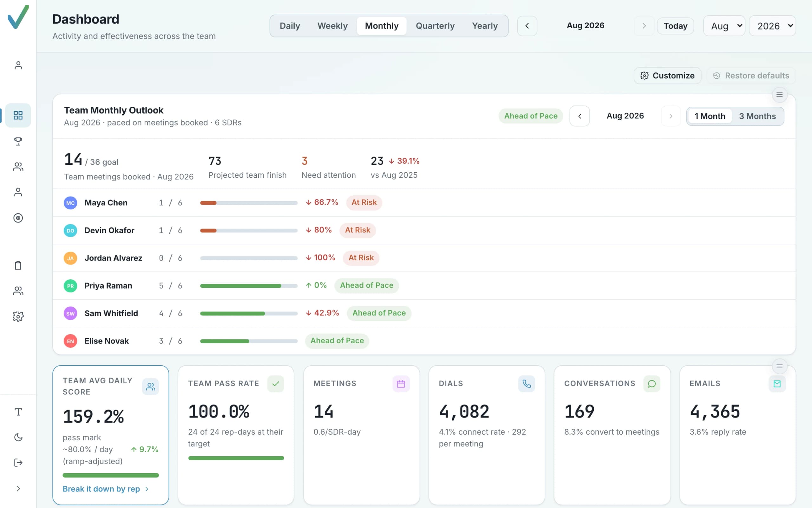Click the stats cards row drag handle
The width and height of the screenshot is (812, 508).
[779, 366]
